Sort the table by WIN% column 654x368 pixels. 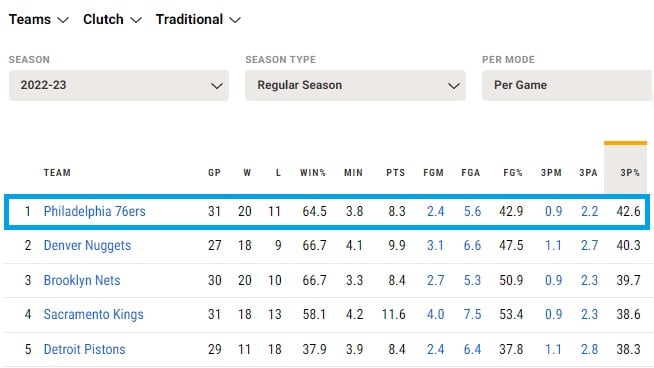click(313, 173)
